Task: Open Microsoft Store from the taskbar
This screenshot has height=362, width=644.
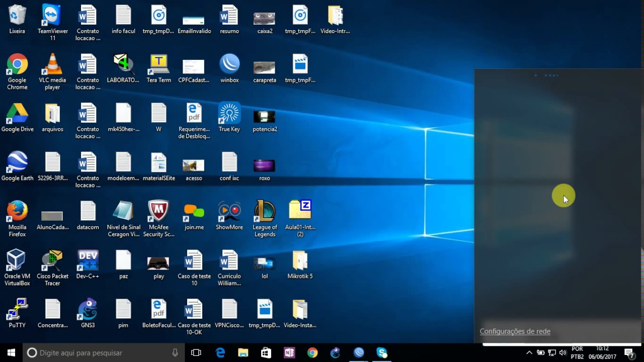Action: 266,353
